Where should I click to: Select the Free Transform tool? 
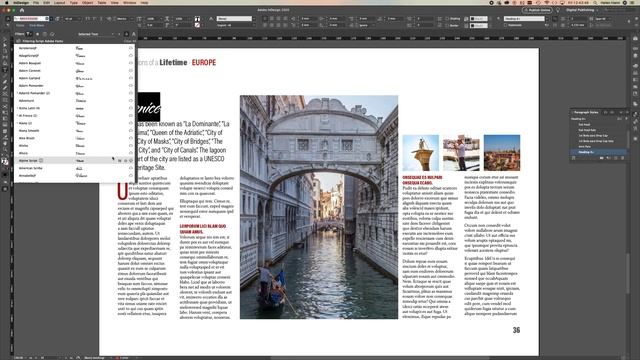pos(5,112)
